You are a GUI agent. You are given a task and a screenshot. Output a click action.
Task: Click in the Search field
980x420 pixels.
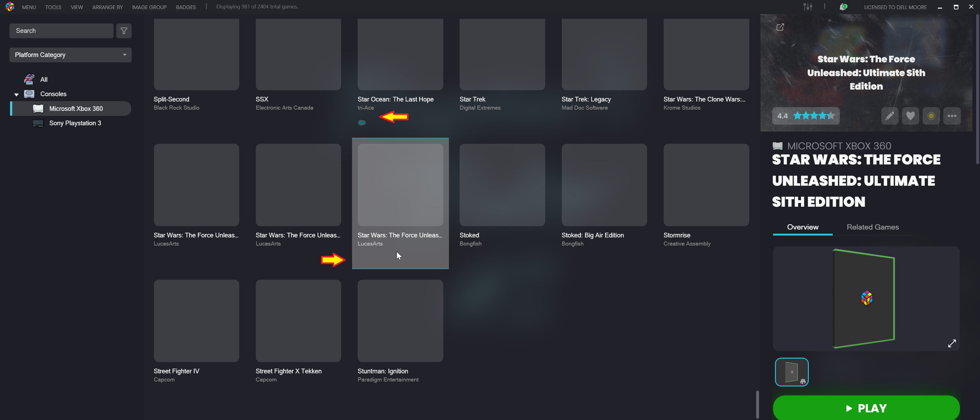tap(61, 31)
